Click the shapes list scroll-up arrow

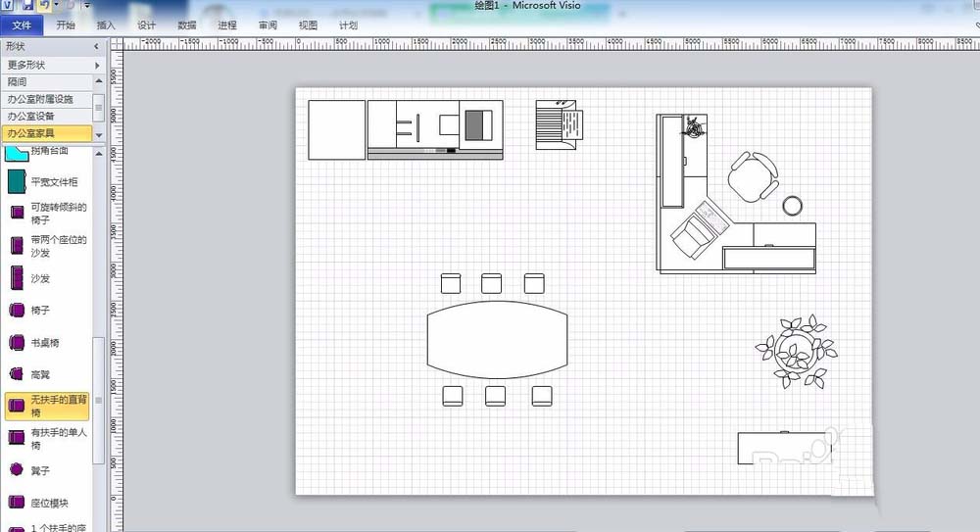pyautogui.click(x=99, y=153)
